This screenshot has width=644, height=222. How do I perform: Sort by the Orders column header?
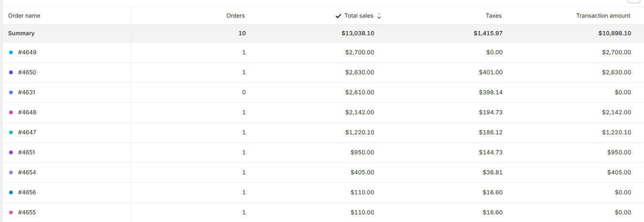(x=235, y=16)
